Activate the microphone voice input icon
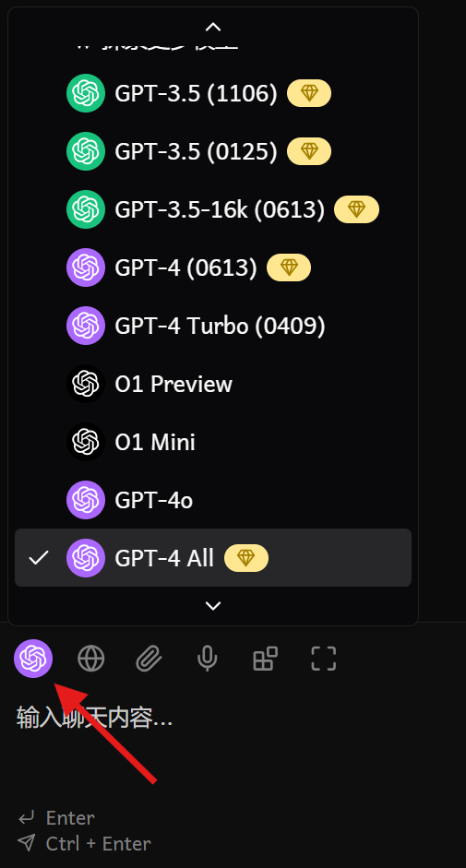Viewport: 466px width, 868px height. click(208, 659)
